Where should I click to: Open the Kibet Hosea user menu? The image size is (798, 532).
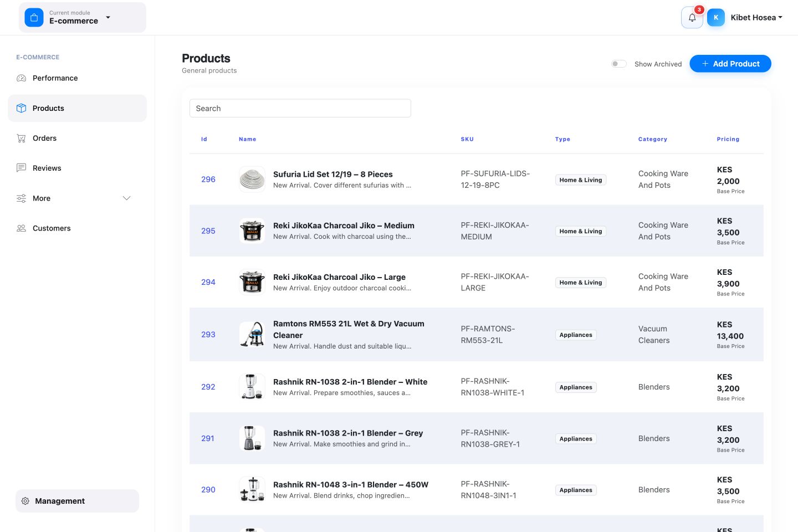(x=756, y=18)
